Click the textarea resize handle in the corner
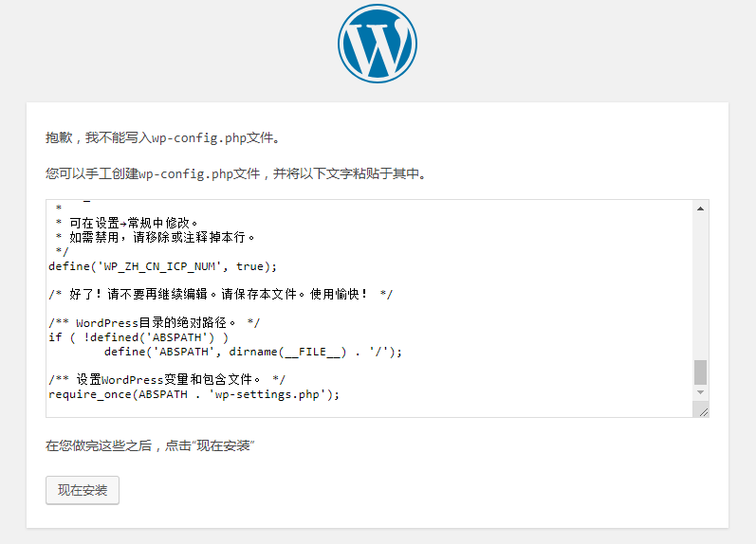Screen dimensions: 756x544 pos(702,410)
